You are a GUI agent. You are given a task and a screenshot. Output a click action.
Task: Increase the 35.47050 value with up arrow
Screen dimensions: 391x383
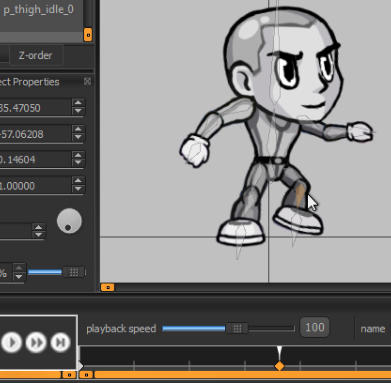78,103
